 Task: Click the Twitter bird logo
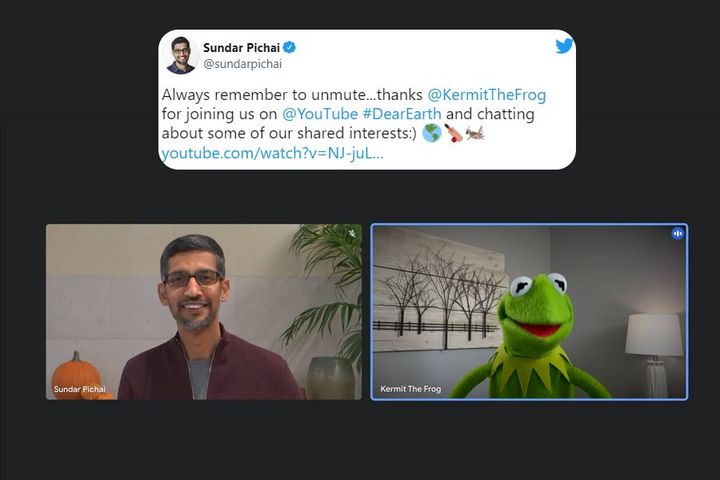[x=564, y=45]
